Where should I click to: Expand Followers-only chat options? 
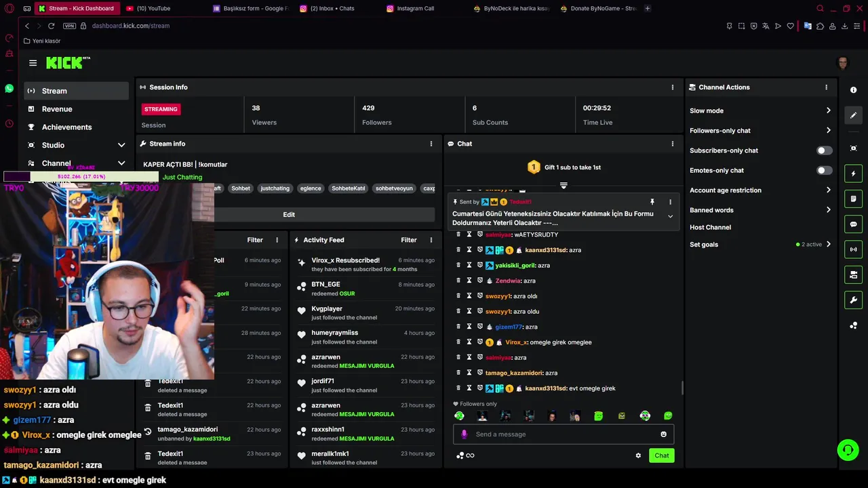pos(828,131)
